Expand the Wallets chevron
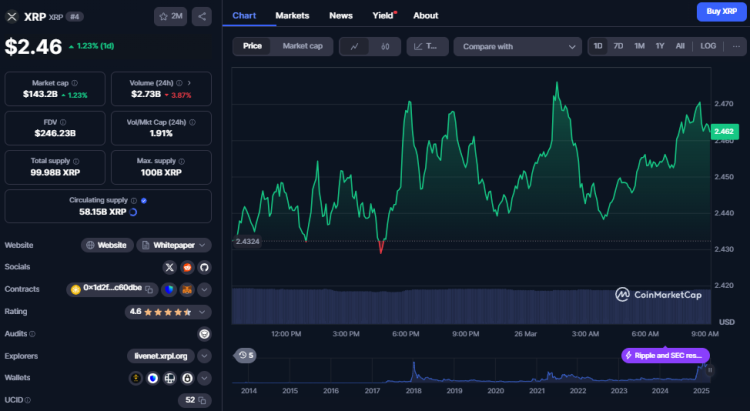Screen dimensions: 750x411 pos(204,378)
